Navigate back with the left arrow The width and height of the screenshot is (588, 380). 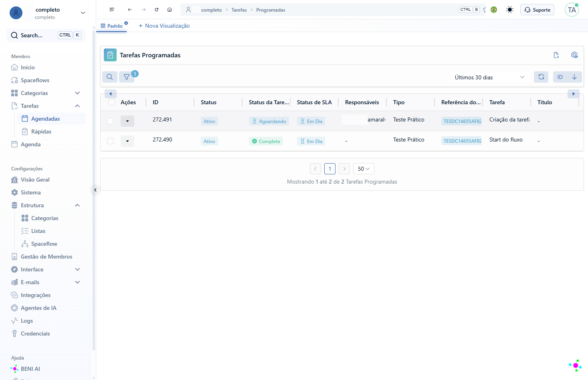point(130,10)
